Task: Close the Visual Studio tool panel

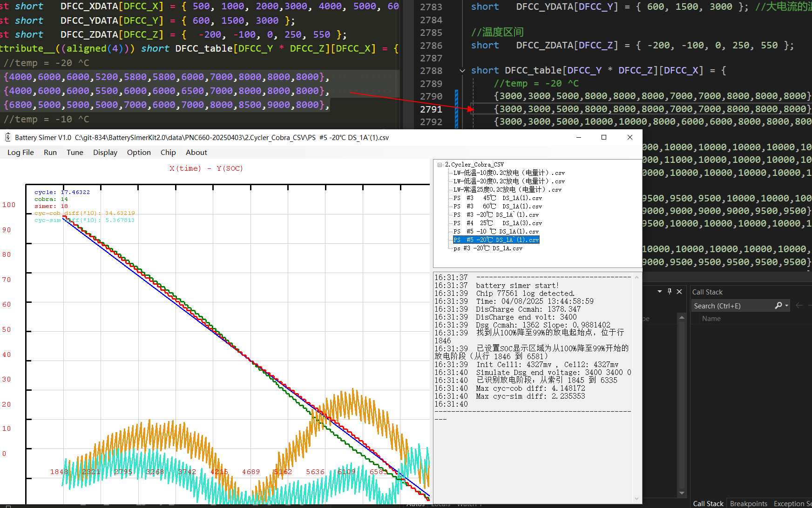Action: point(679,292)
